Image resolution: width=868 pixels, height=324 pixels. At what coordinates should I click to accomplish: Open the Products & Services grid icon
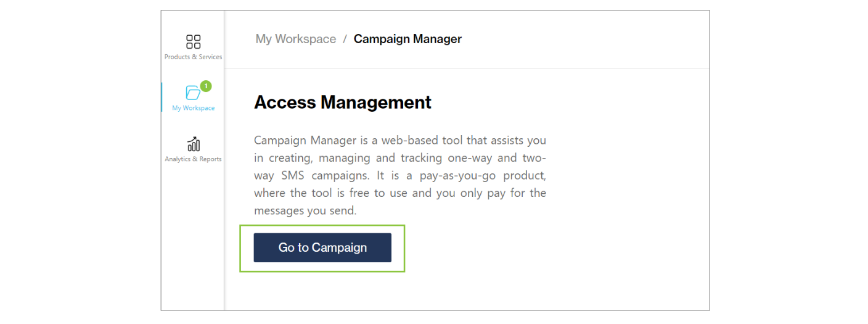pyautogui.click(x=193, y=42)
